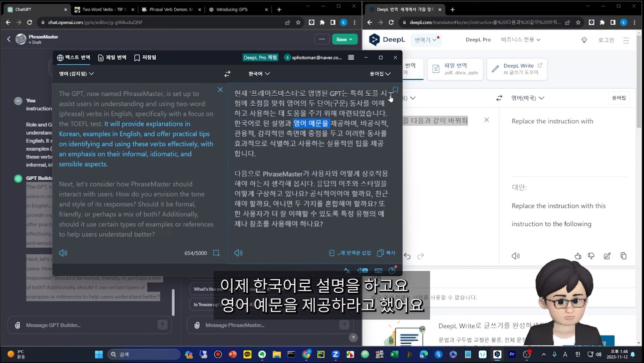644x363 pixels.
Task: Switch to Two-Word Verbs browser tab
Action: [x=103, y=10]
